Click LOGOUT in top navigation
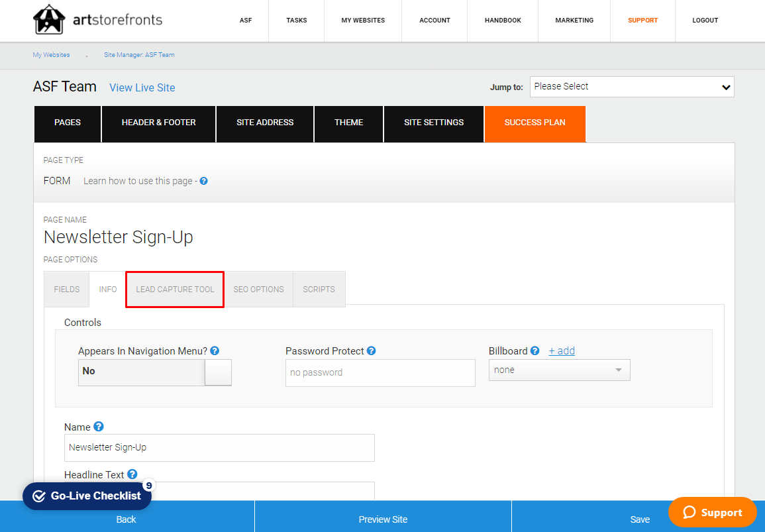The height and width of the screenshot is (532, 765). 705,21
